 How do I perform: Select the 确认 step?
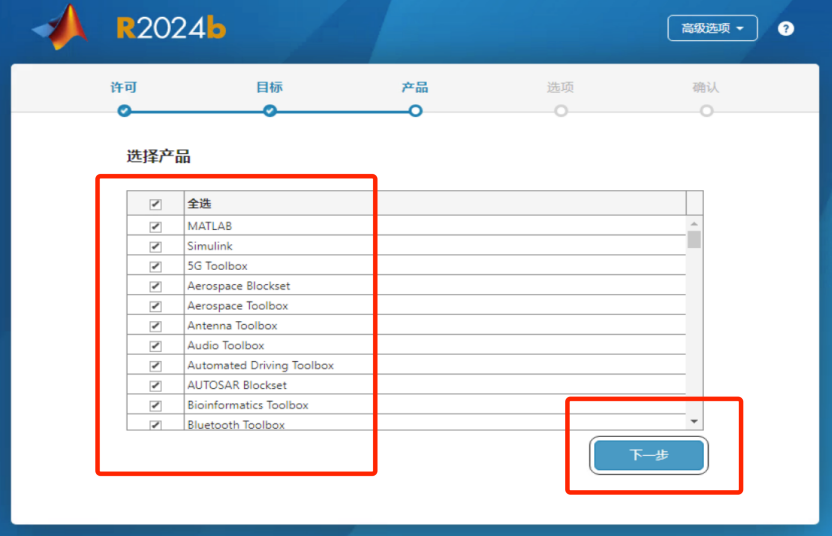point(706,88)
